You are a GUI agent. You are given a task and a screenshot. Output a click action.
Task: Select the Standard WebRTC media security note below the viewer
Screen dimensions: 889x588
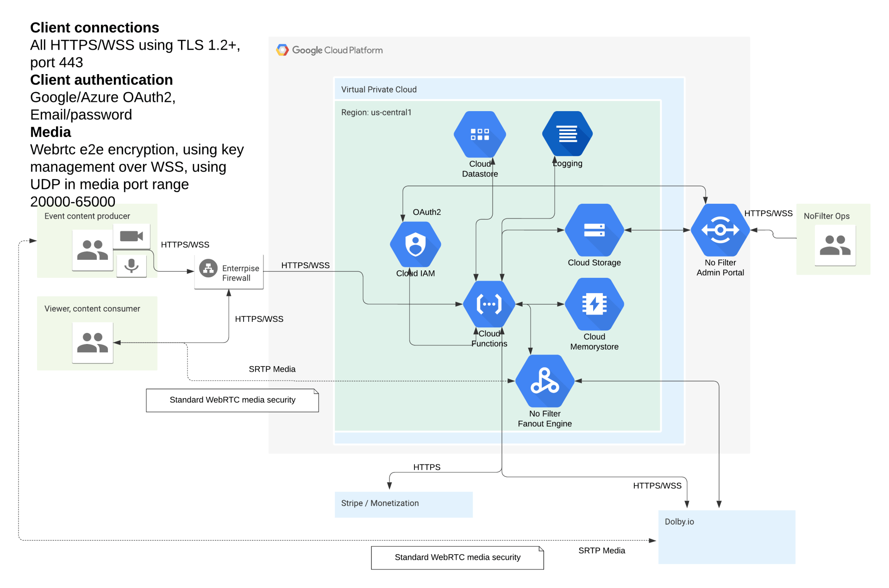(232, 400)
